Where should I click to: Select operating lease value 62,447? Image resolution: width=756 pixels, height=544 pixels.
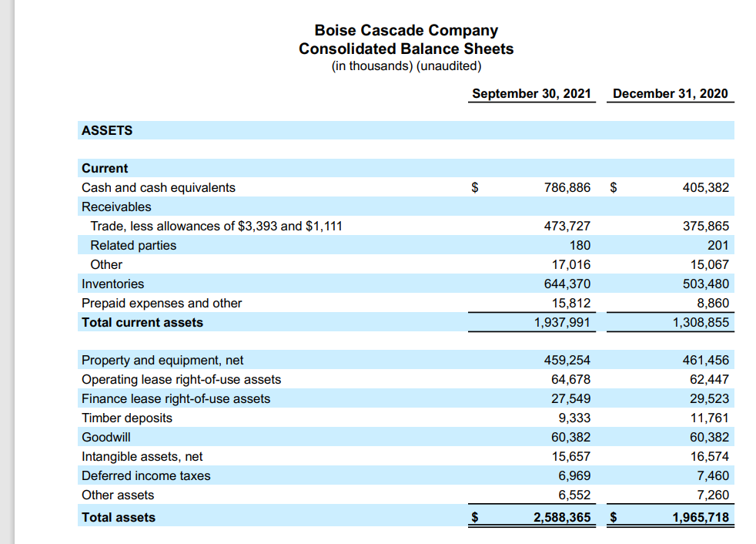pyautogui.click(x=710, y=379)
